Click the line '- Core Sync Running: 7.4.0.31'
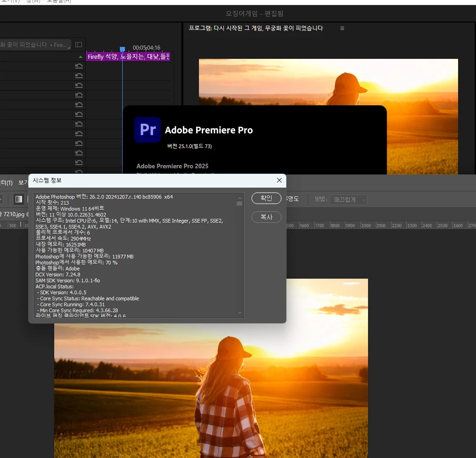 tap(71, 304)
